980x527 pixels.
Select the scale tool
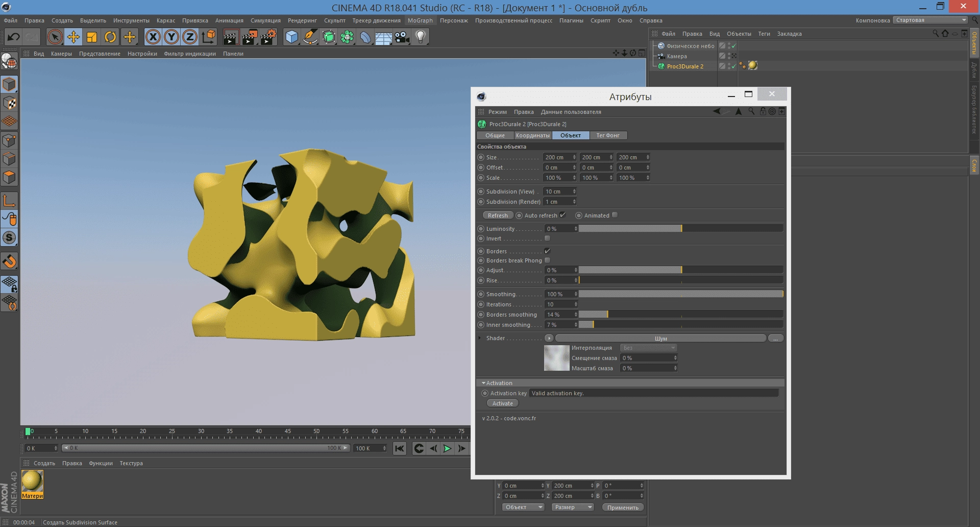coord(92,37)
